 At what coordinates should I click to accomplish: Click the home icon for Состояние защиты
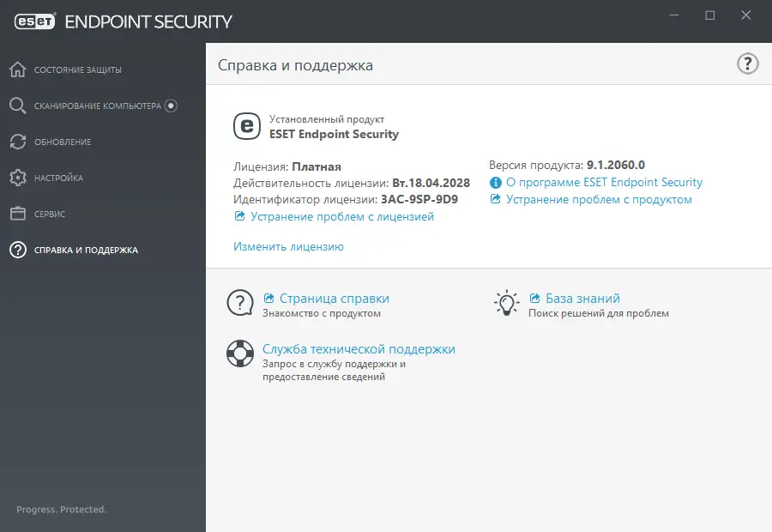[18, 70]
